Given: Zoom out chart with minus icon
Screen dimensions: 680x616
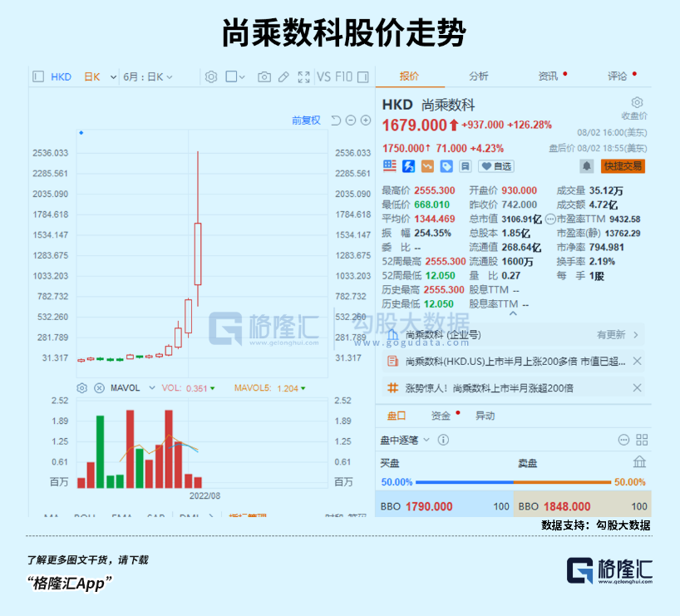Looking at the screenshot, I should point(351,121).
